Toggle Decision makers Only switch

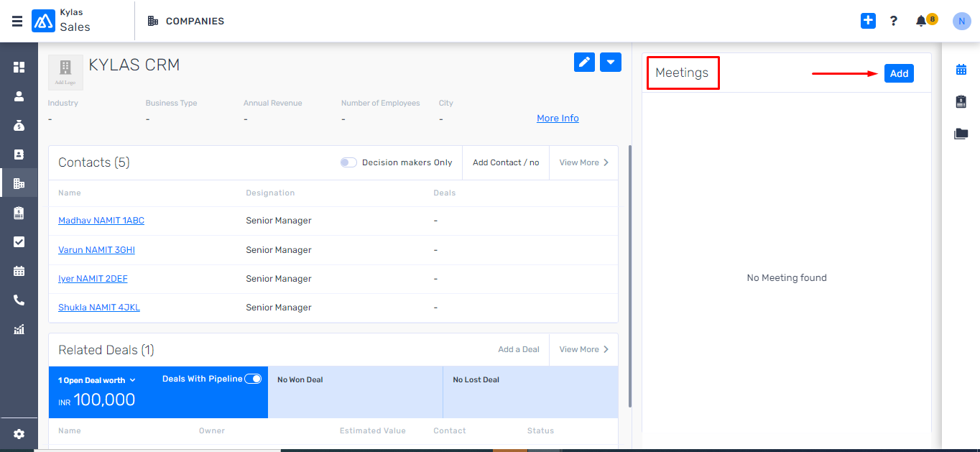pos(348,162)
